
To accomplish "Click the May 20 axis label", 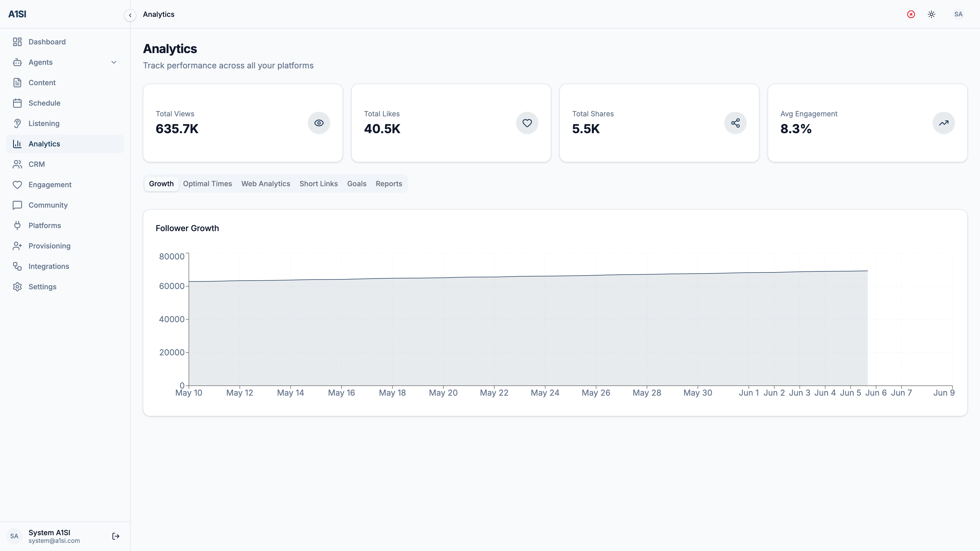I will [x=443, y=393].
